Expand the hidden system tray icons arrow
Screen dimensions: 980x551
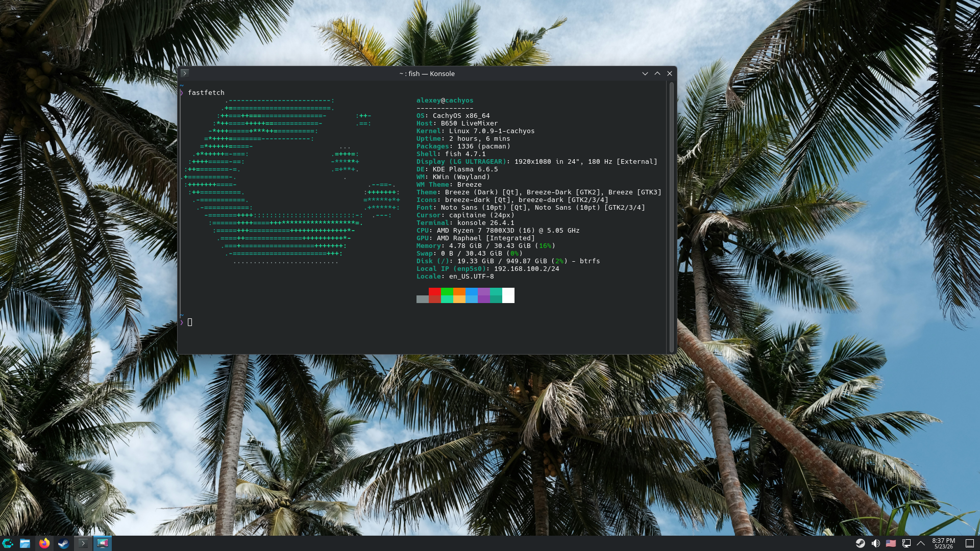(921, 543)
